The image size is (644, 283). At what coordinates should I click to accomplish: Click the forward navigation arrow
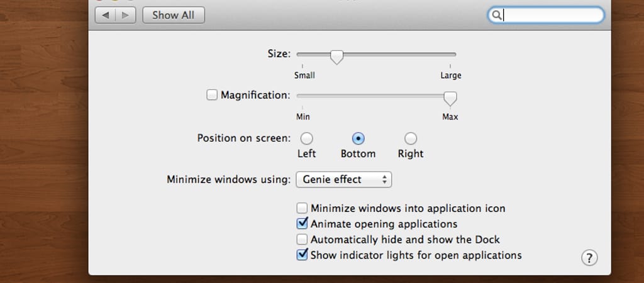pyautogui.click(x=126, y=15)
